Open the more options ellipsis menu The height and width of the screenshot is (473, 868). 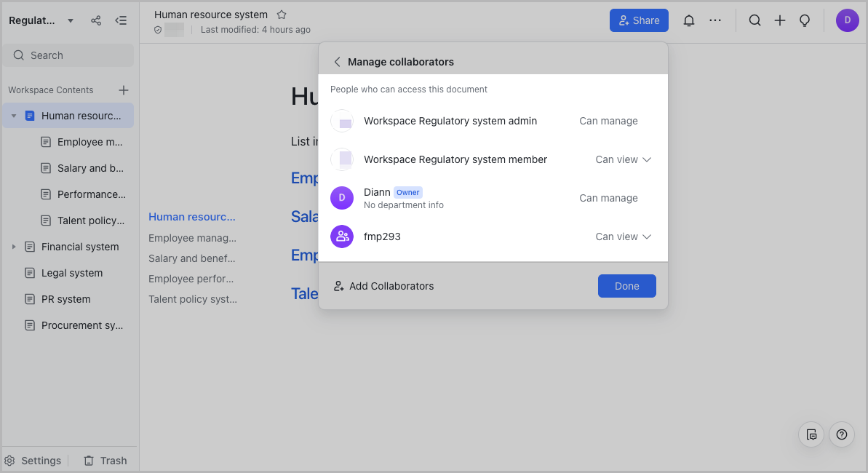715,20
